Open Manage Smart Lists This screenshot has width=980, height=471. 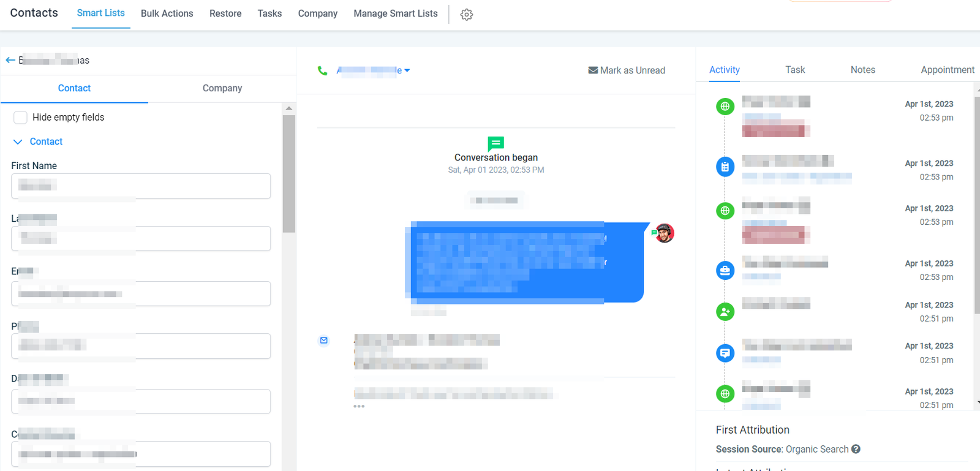395,13
